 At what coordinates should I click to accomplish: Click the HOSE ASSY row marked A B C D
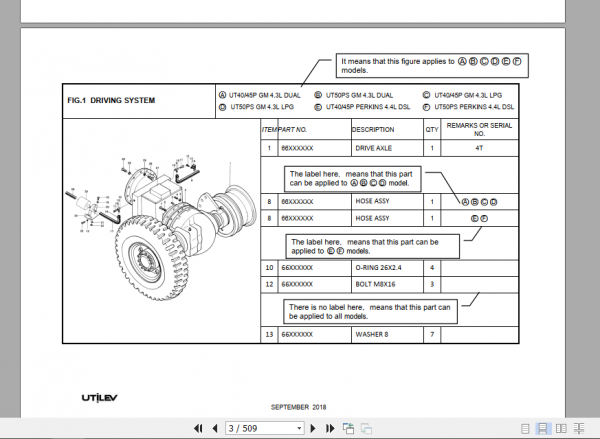tap(390, 202)
